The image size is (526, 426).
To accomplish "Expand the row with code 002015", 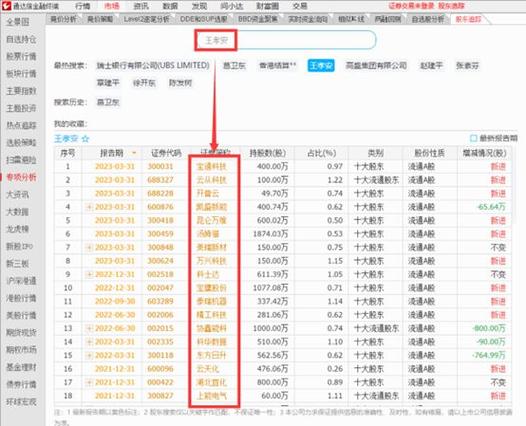I will point(90,328).
